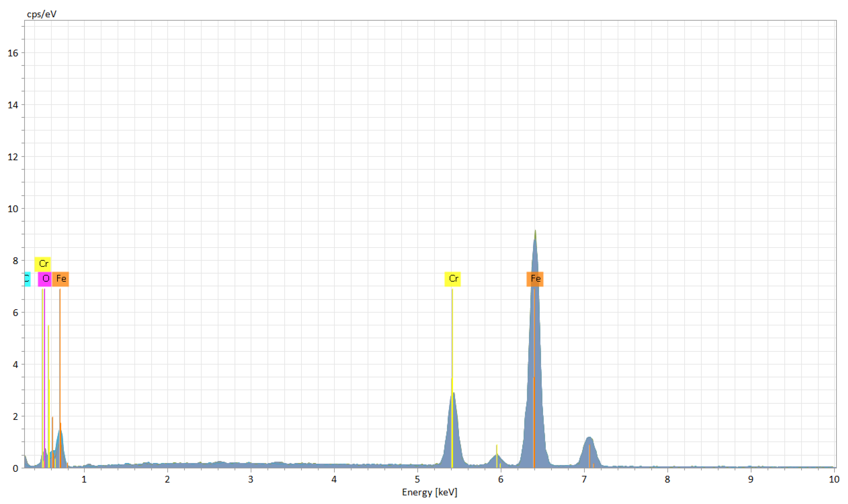Select the tall orange Fe marker line near 0.7 keV

pos(60,340)
